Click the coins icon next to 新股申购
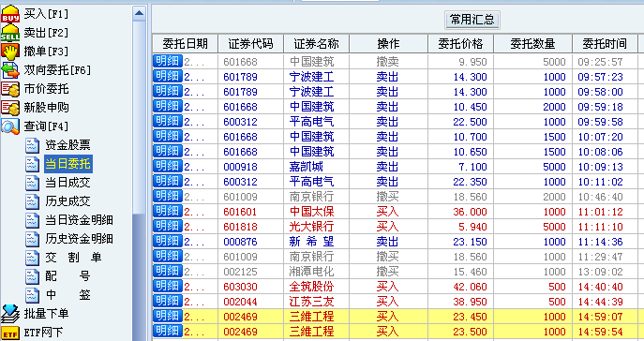This screenshot has height=341, width=644. 10,108
